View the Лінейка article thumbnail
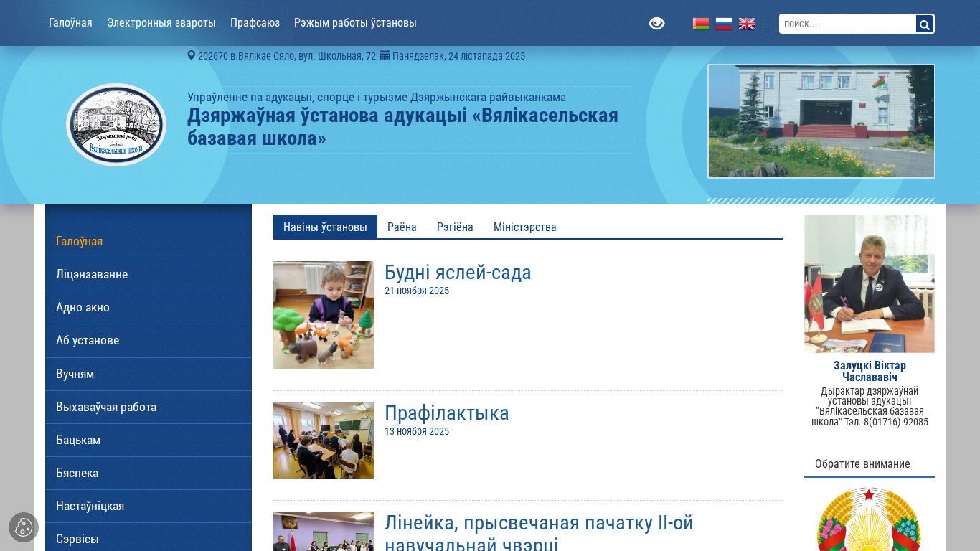This screenshot has width=980, height=551. pos(324,531)
